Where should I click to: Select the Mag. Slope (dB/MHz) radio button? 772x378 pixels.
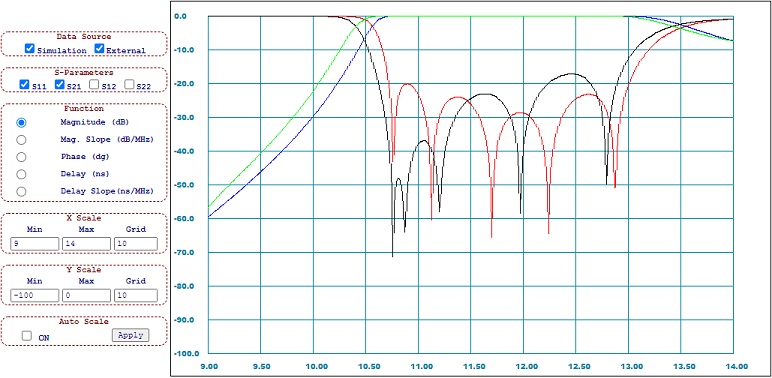point(21,140)
